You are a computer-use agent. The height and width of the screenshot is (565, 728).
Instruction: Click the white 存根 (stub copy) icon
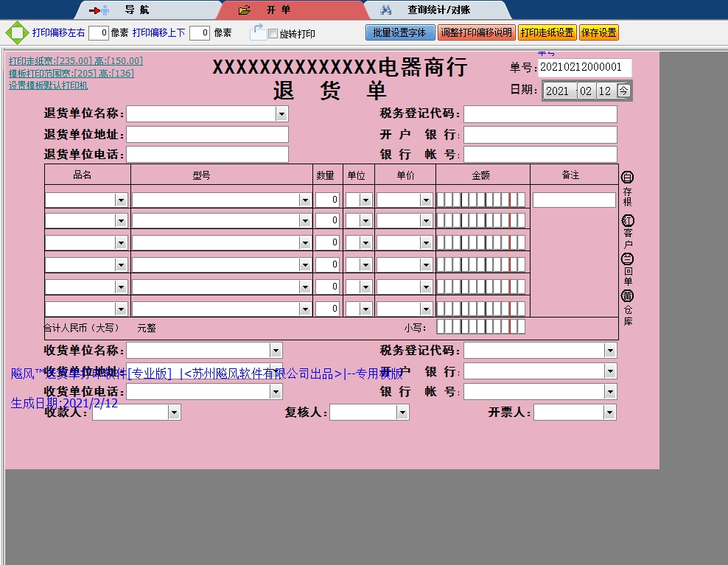coord(626,176)
